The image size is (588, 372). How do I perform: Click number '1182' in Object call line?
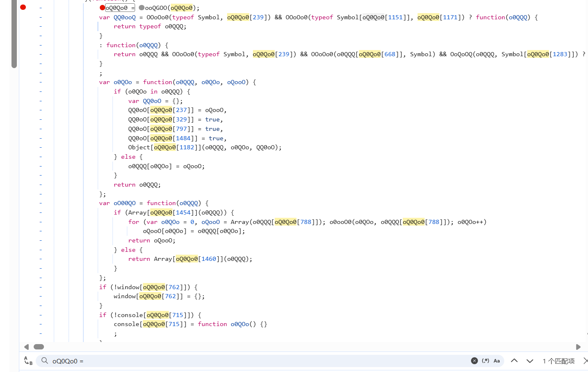click(x=187, y=147)
